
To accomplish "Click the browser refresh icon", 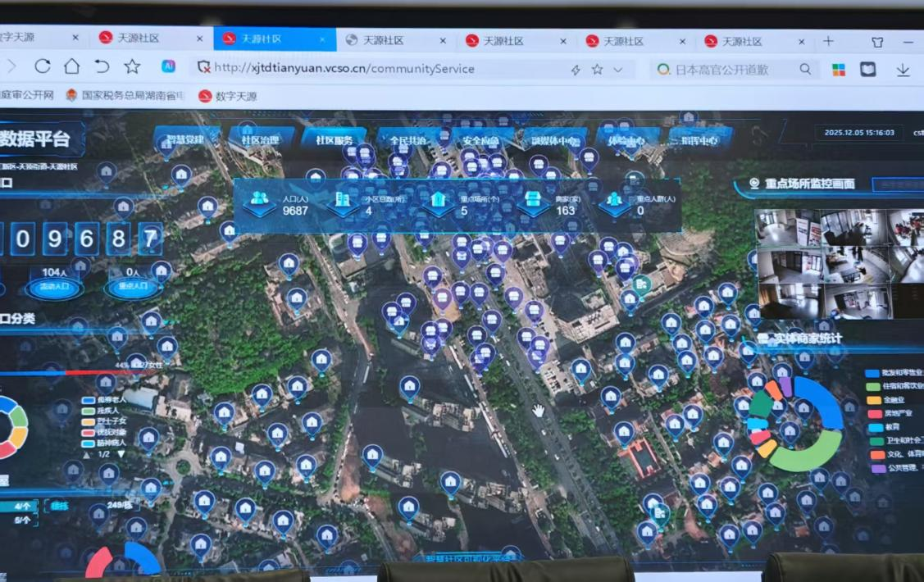I will pos(43,67).
